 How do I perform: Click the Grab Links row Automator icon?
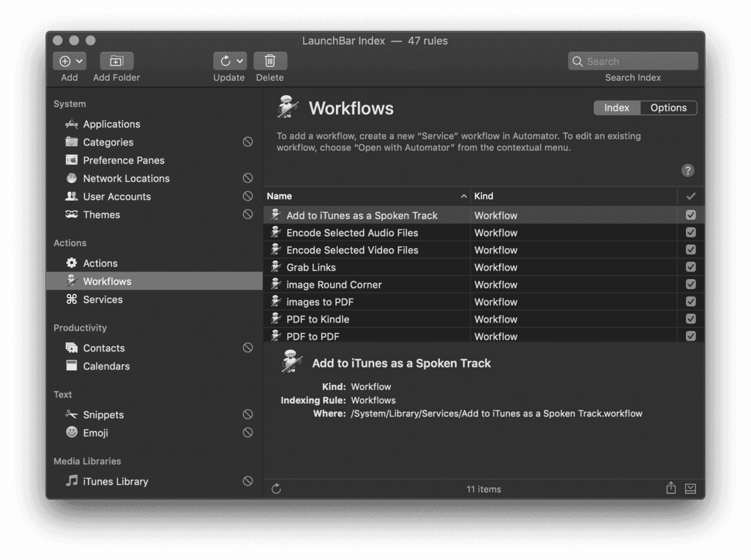pos(276,266)
